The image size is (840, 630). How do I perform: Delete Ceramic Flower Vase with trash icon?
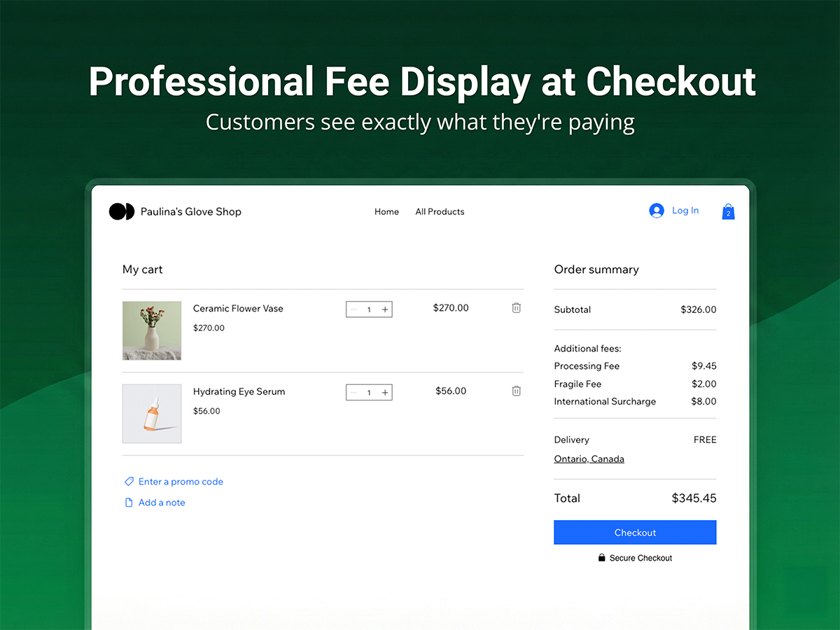click(x=516, y=308)
